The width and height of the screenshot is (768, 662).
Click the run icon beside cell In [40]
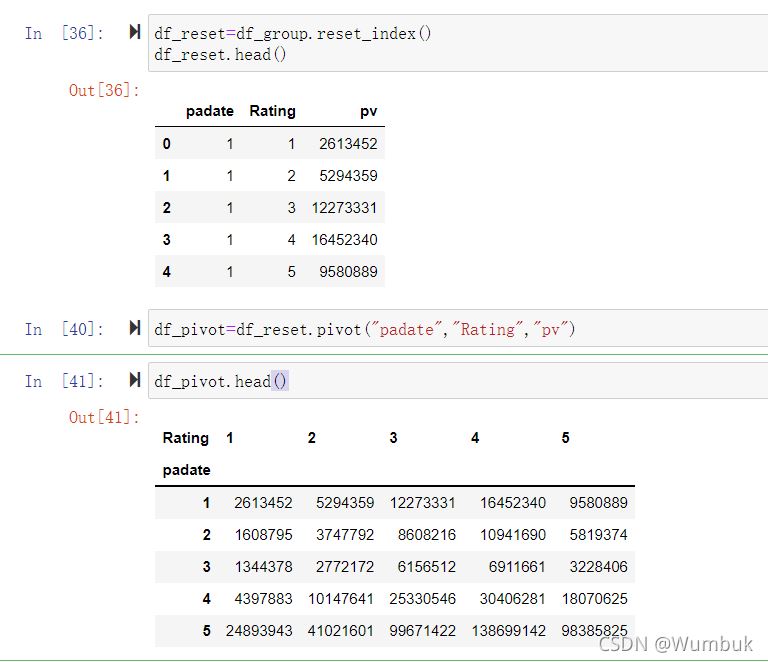[134, 329]
